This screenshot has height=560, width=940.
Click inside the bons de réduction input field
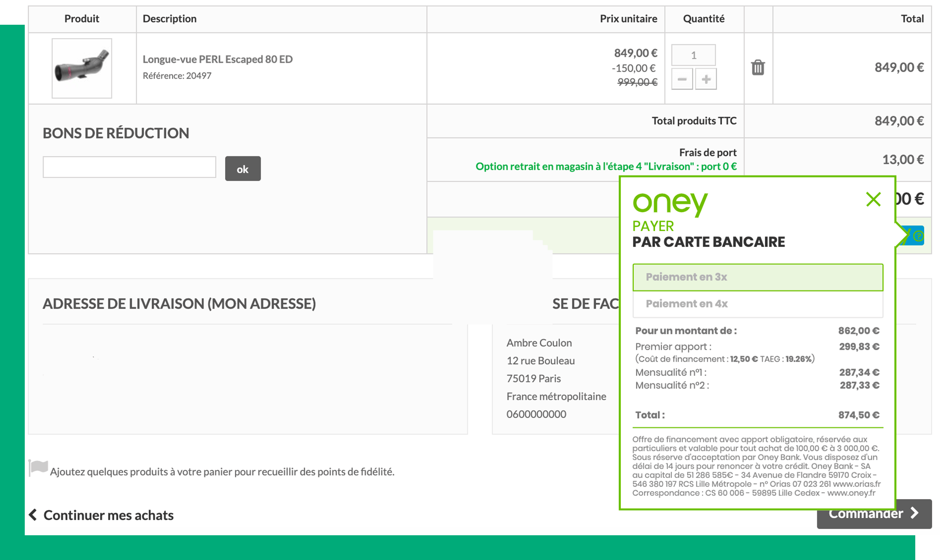click(130, 168)
